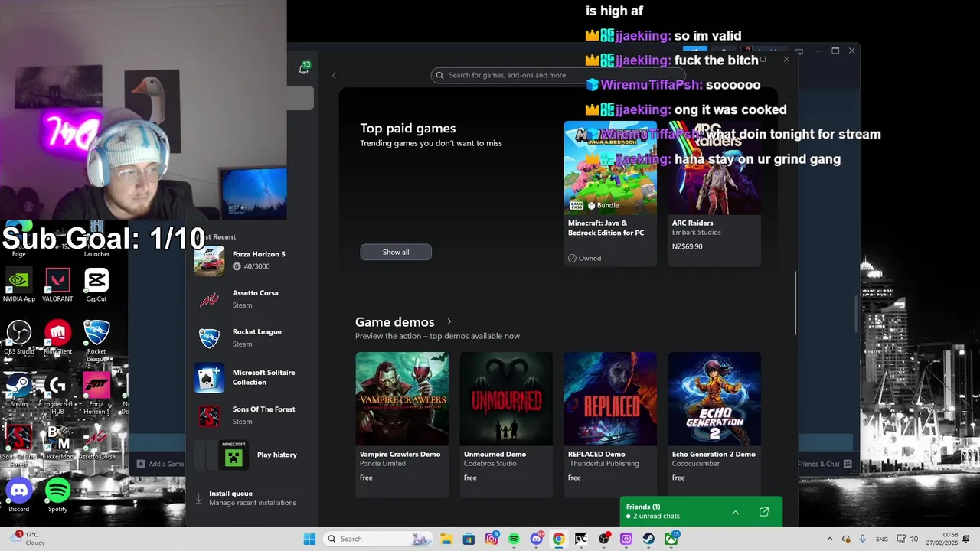Open the CapCut desktop icon

coord(96,285)
